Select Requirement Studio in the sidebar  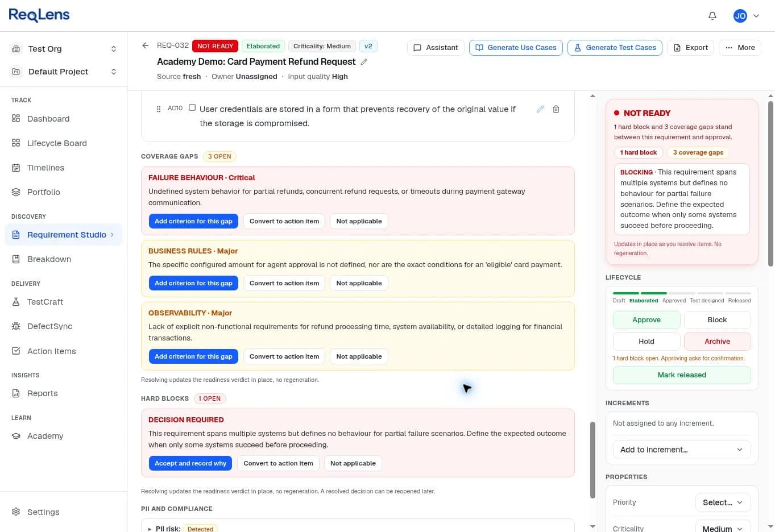click(x=63, y=235)
